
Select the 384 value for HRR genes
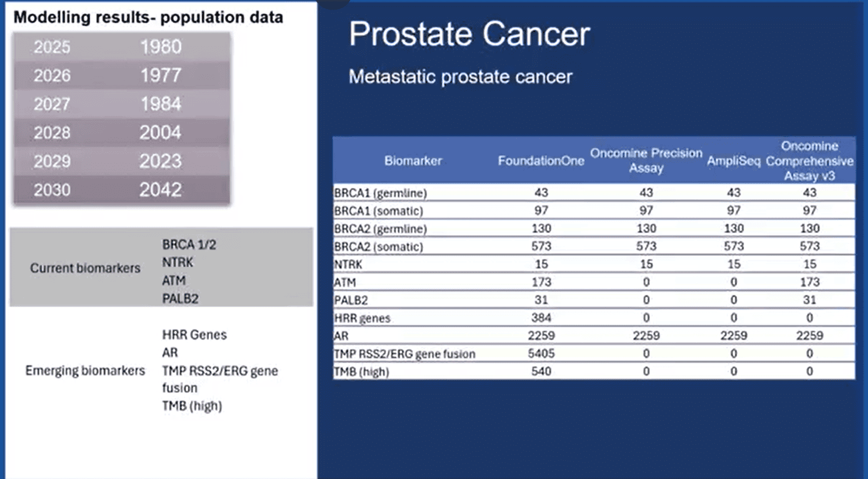tap(541, 317)
